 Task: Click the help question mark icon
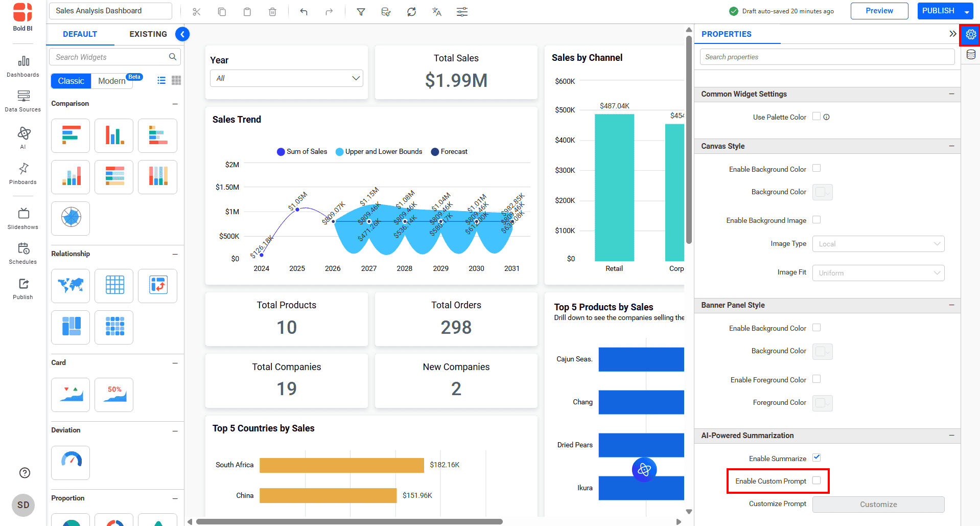(25, 473)
